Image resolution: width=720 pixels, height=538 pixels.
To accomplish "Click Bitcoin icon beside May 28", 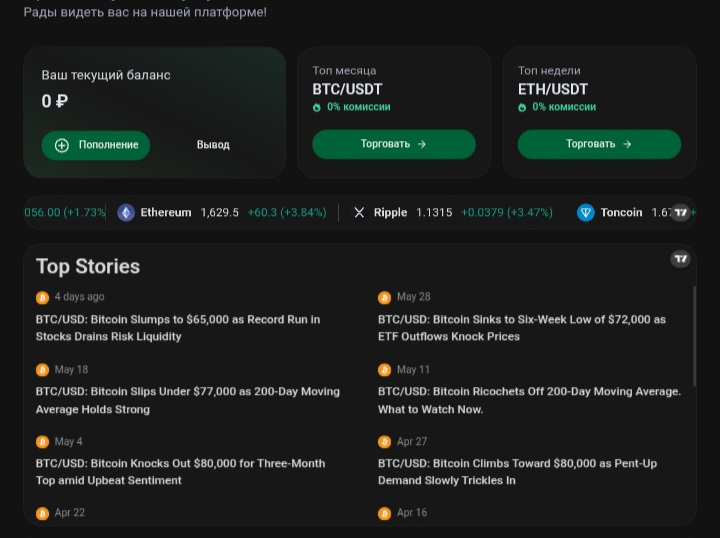I will click(384, 297).
